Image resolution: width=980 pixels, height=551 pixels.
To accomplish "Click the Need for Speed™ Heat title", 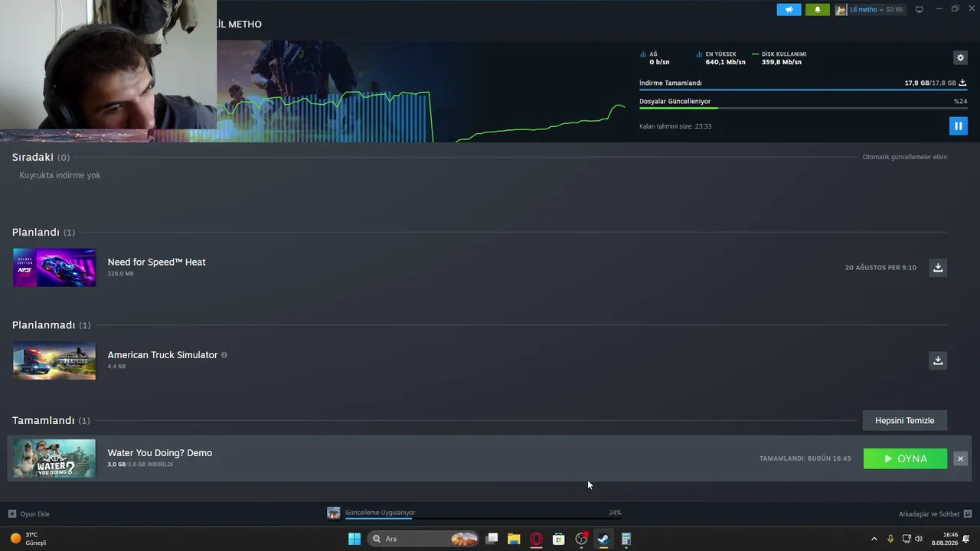I will 156,262.
